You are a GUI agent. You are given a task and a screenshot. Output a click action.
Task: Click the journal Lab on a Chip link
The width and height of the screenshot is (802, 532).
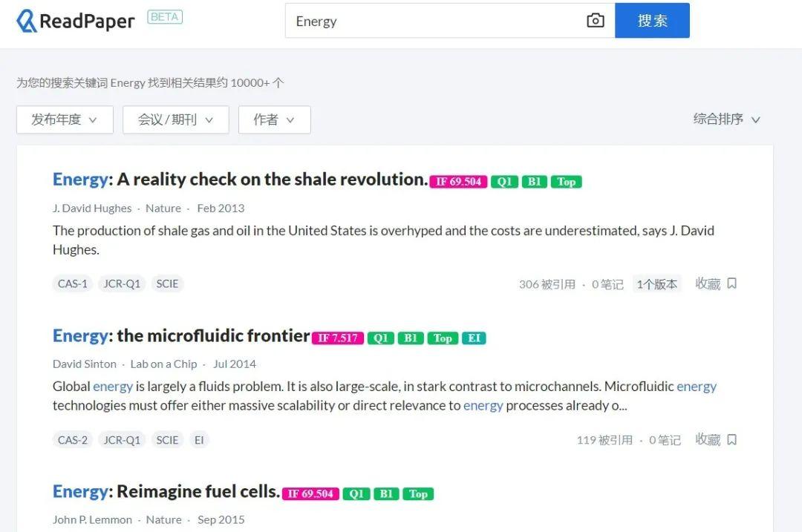coord(165,364)
